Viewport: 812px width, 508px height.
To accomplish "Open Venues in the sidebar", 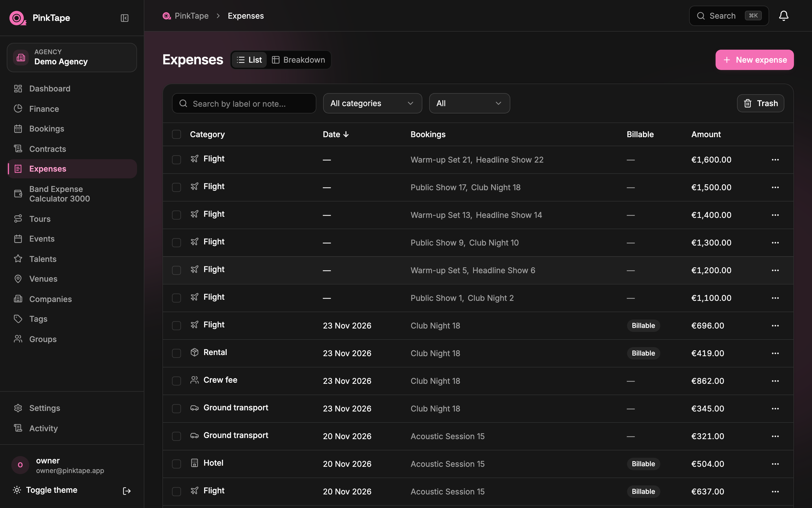I will pos(72,279).
